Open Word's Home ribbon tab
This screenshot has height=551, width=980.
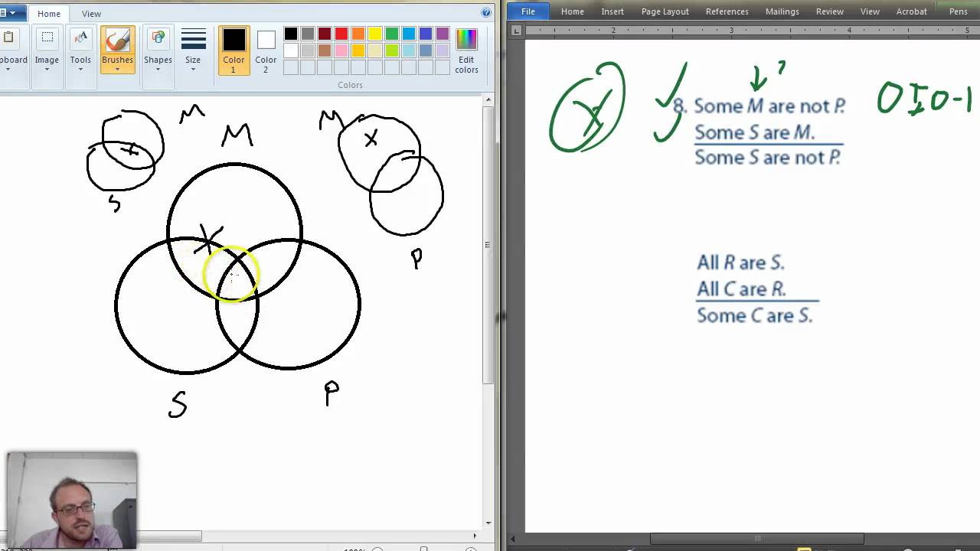click(573, 11)
